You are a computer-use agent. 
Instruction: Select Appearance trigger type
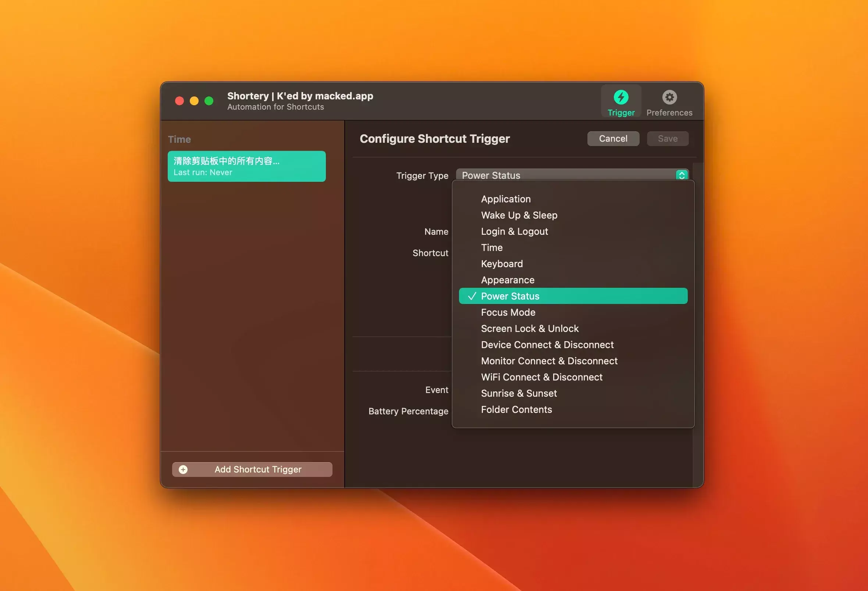click(507, 280)
